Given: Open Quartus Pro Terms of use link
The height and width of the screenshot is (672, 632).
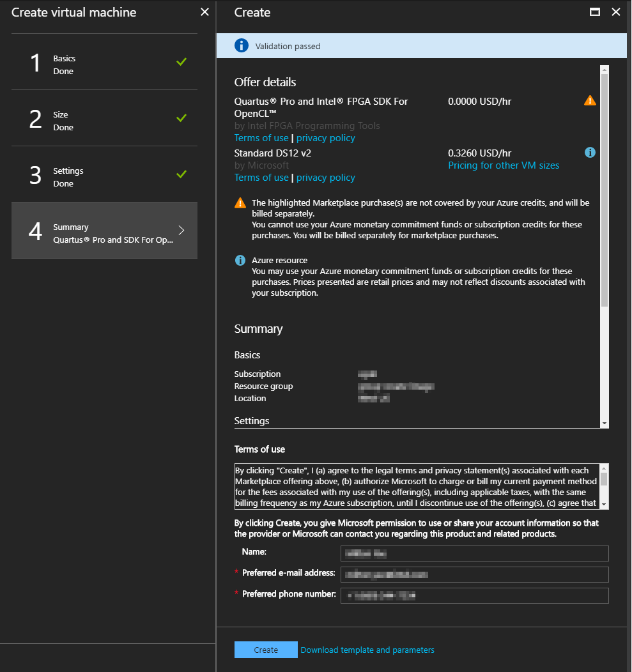Looking at the screenshot, I should point(261,138).
